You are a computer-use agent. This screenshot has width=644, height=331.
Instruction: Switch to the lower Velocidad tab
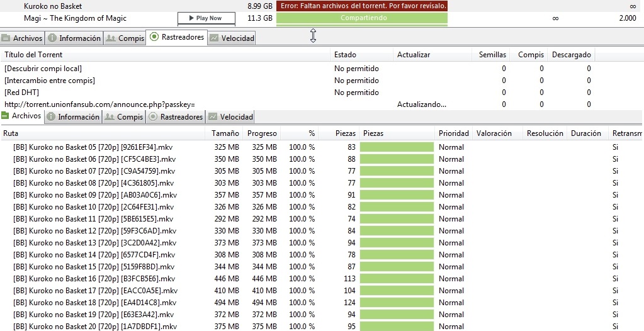tap(230, 116)
